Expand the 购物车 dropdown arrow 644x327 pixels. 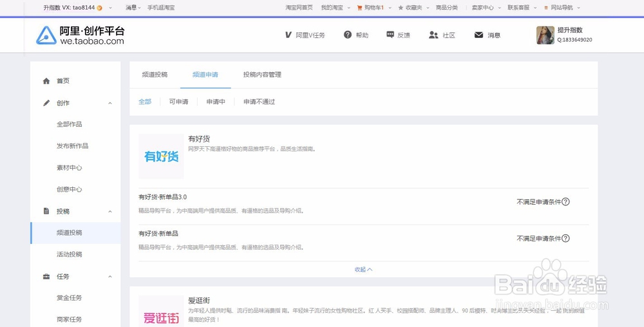(390, 8)
